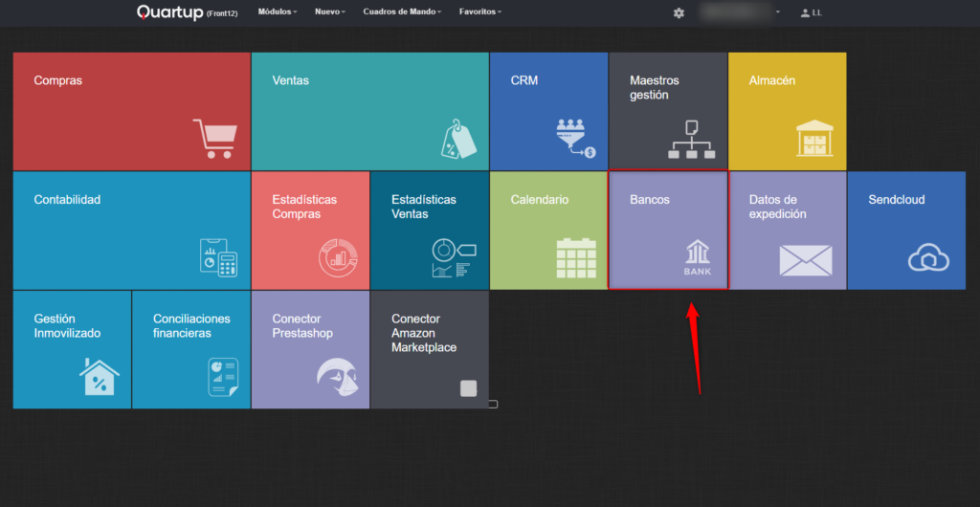Select the Gestión Inmovilizado tile
Viewport: 980px width, 507px height.
tap(72, 349)
